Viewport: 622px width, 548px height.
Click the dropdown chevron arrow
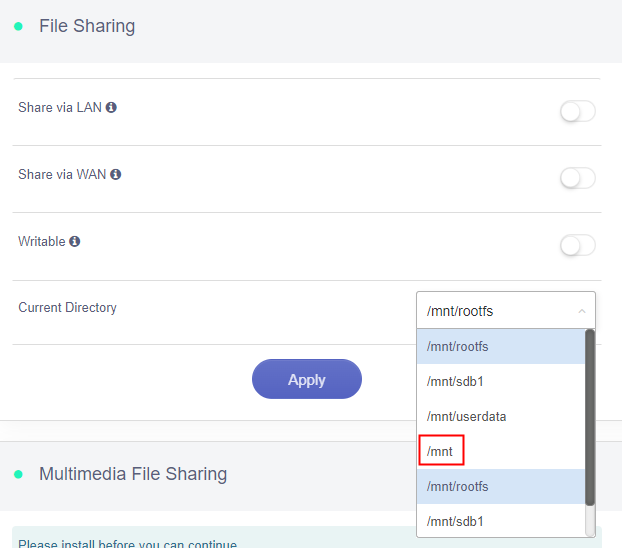coord(582,312)
